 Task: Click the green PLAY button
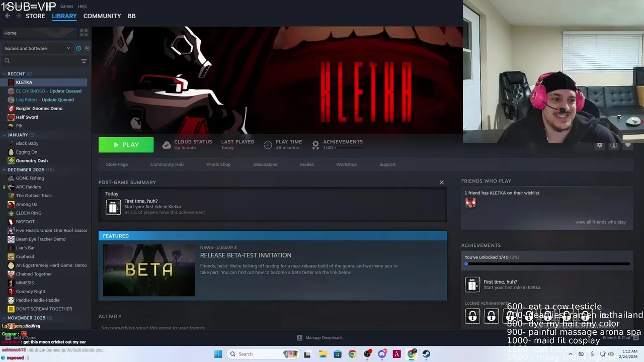tap(126, 145)
